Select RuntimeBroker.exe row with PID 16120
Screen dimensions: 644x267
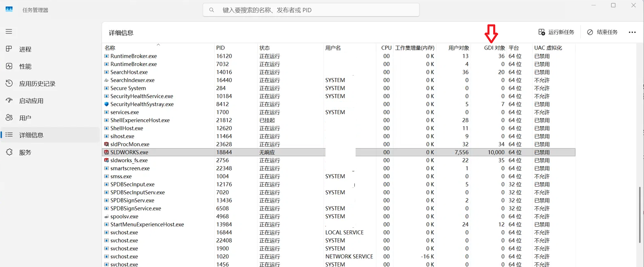coord(339,56)
